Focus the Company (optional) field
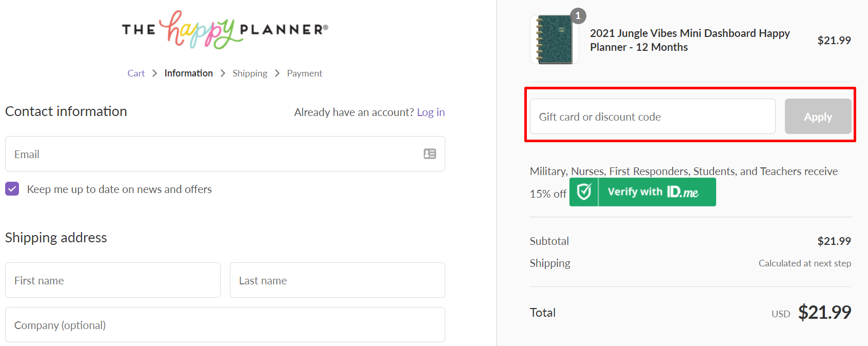868x346 pixels. [225, 325]
